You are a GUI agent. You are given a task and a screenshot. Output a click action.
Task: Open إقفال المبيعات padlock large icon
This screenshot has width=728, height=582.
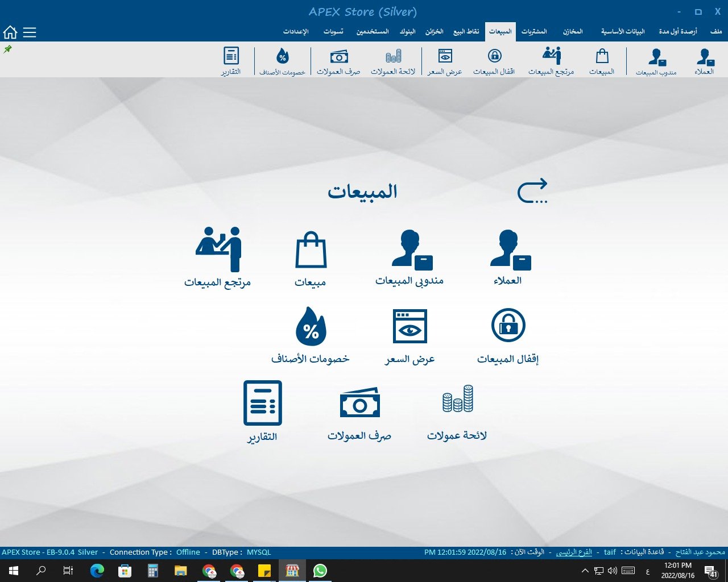(508, 326)
